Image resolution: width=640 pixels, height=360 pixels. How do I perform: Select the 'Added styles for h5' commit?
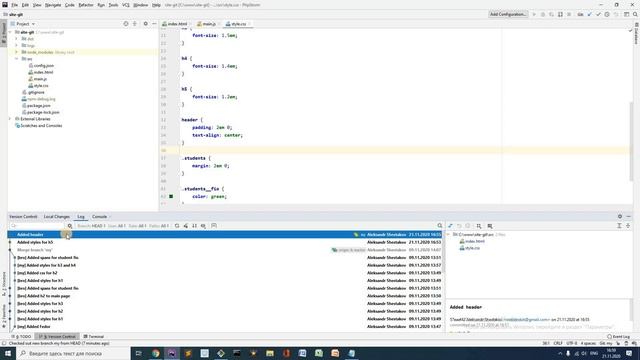coord(224,242)
